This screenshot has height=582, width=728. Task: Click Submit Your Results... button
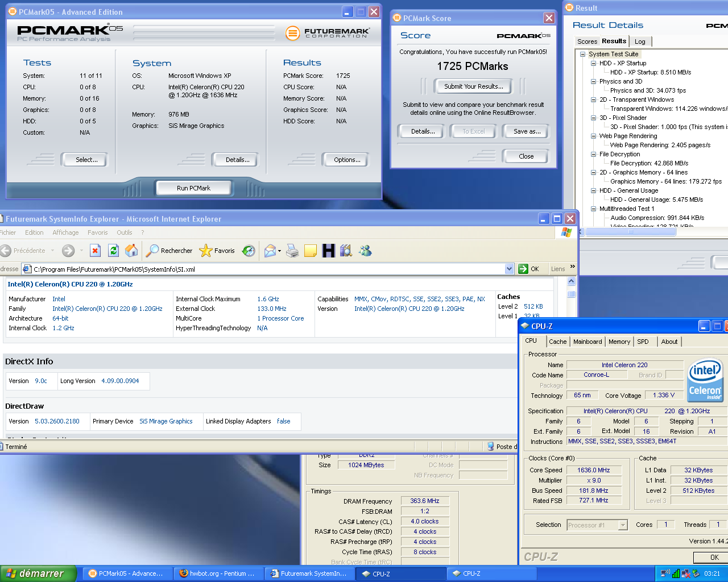[473, 86]
